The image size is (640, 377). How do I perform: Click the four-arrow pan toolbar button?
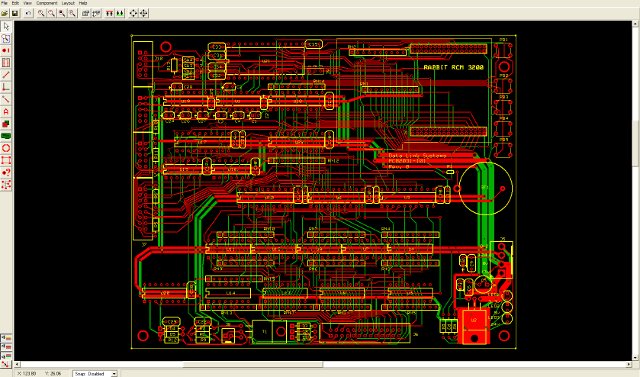click(x=133, y=13)
